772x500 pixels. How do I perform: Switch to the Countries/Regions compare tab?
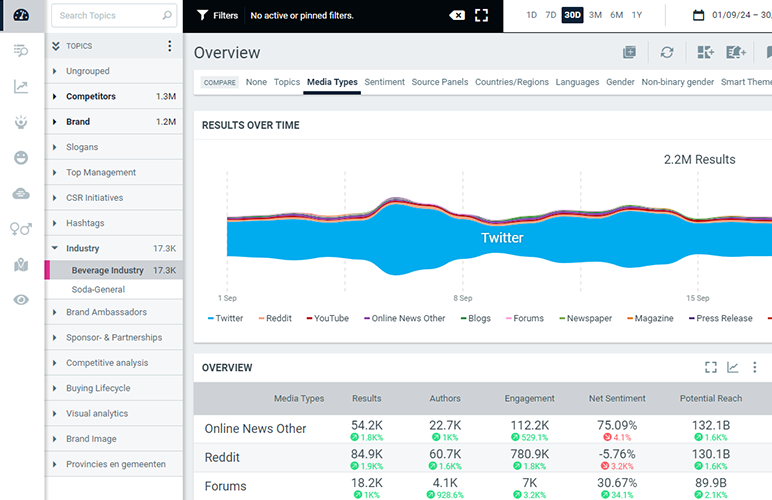click(511, 82)
